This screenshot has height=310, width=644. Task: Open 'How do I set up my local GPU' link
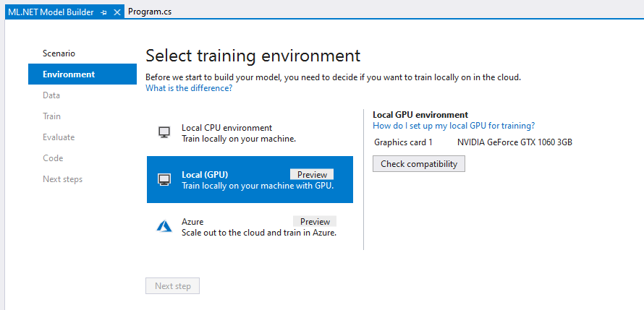(x=454, y=126)
